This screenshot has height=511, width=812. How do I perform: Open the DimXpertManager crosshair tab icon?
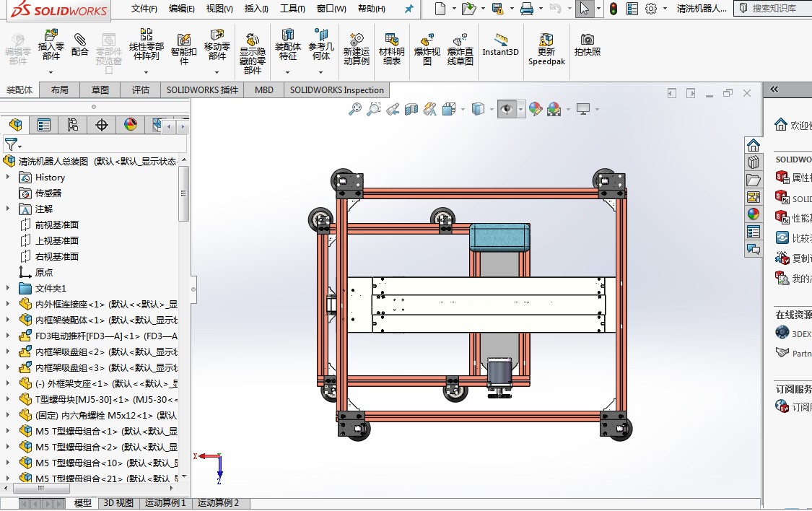coord(102,125)
